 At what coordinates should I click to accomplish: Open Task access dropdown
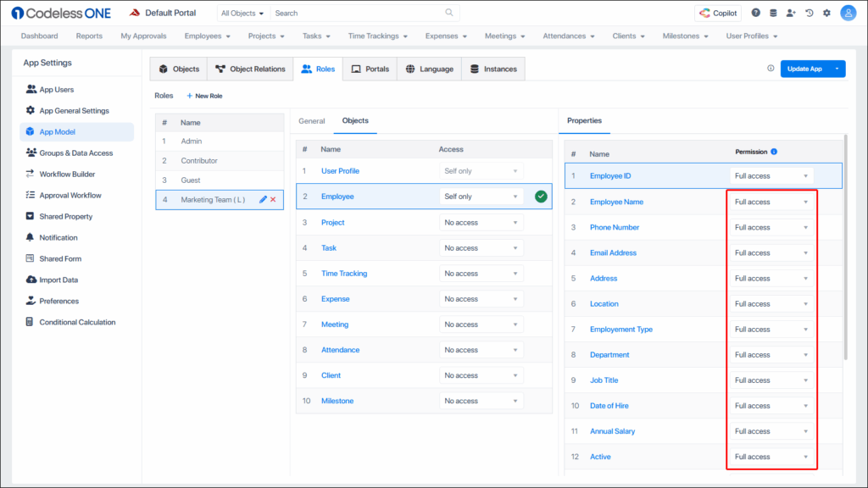[481, 248]
